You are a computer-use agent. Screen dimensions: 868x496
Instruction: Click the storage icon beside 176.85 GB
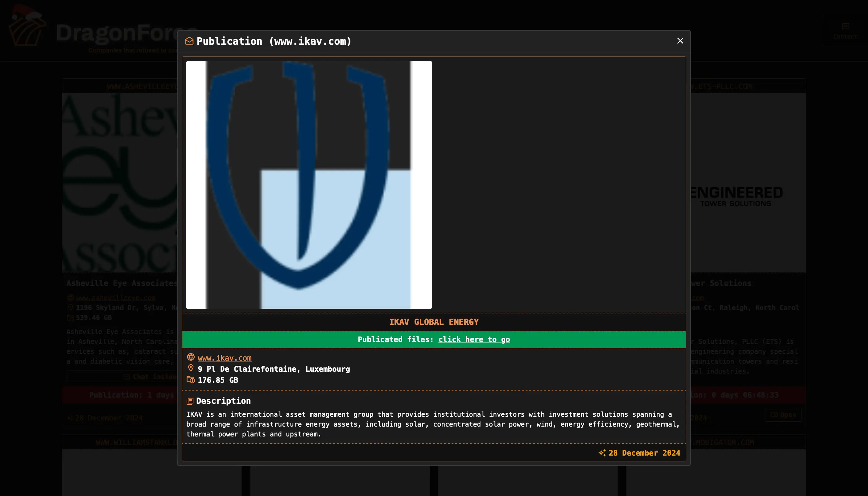(x=191, y=379)
